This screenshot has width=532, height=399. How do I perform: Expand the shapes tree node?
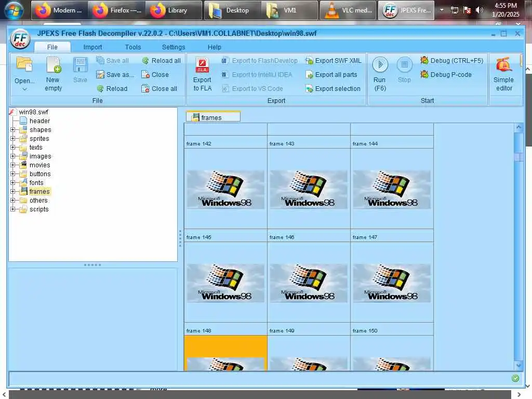(13, 129)
